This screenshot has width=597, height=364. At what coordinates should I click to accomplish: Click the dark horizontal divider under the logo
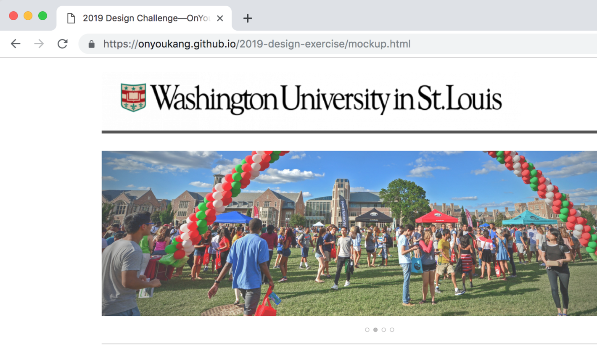pos(349,133)
